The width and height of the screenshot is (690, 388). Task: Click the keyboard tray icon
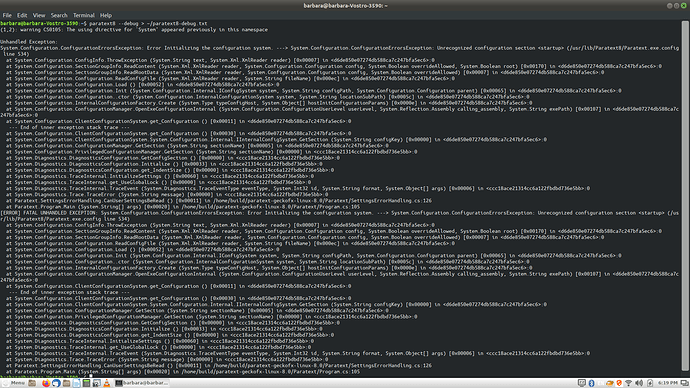click(582, 383)
